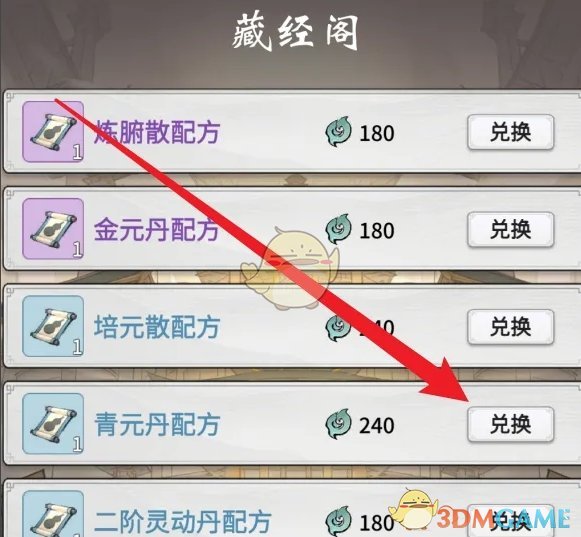Click the spirit currency icon beside 炼腑散 price
This screenshot has width=581, height=537.
[x=338, y=132]
